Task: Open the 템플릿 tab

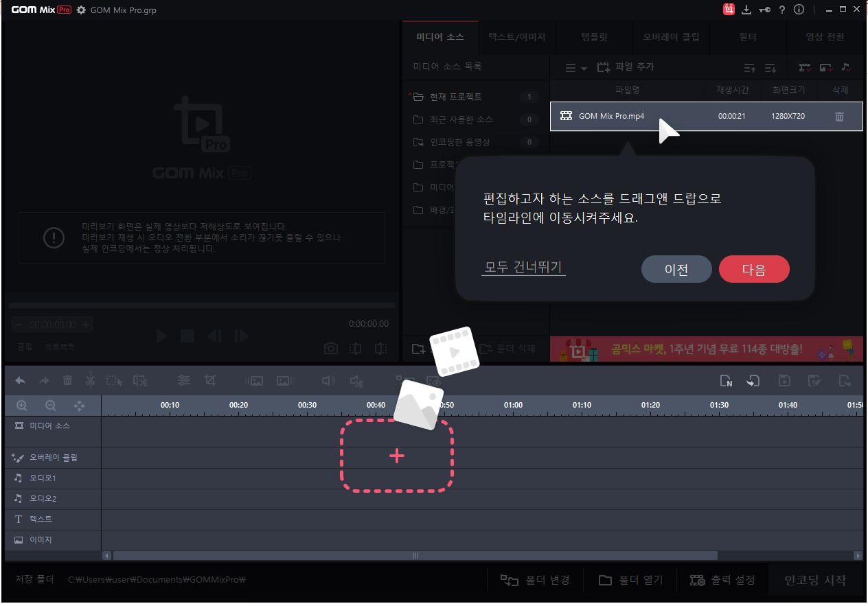Action: 595,37
